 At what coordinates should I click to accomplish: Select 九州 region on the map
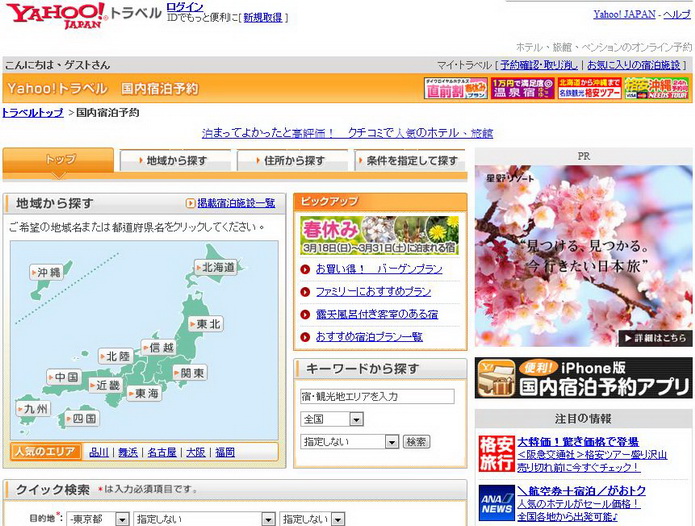click(33, 409)
